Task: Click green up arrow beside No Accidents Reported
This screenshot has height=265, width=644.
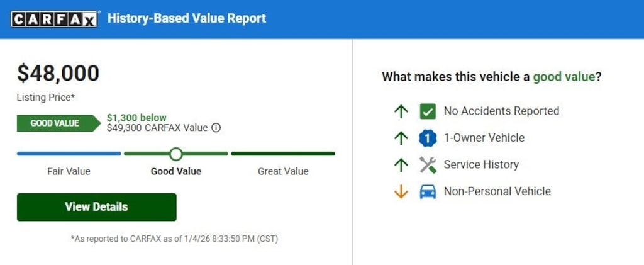Action: tap(401, 111)
